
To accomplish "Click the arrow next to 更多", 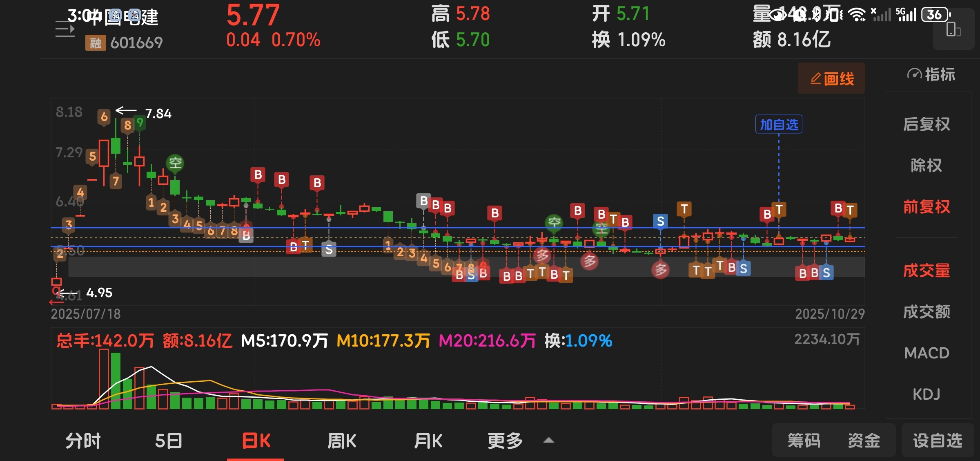I will (549, 440).
